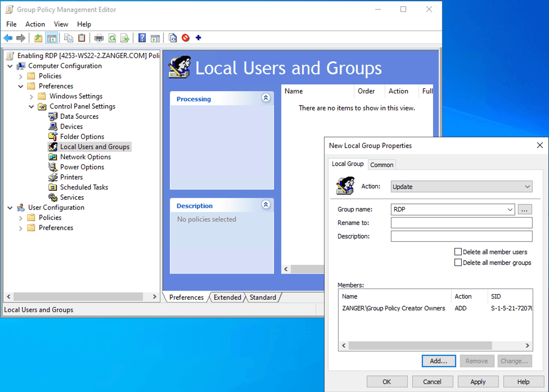Select the Scheduled Tasks item
This screenshot has height=392, width=549.
tap(84, 187)
